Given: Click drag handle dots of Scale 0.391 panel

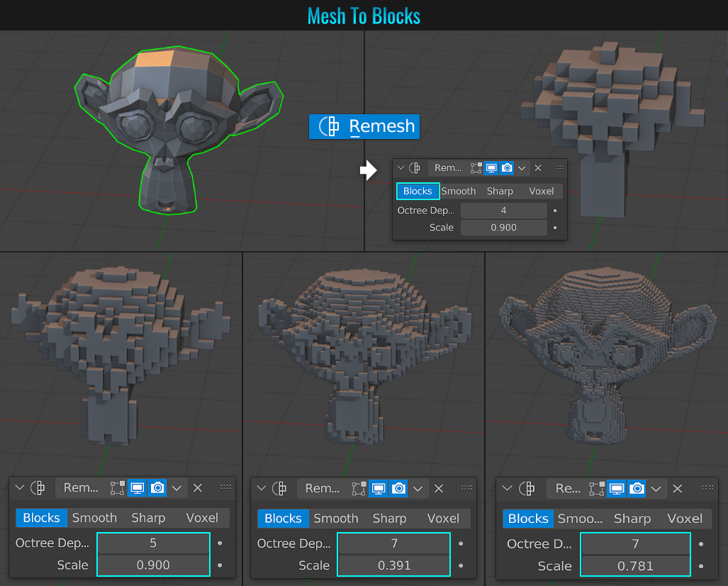Looking at the screenshot, I should (x=466, y=487).
